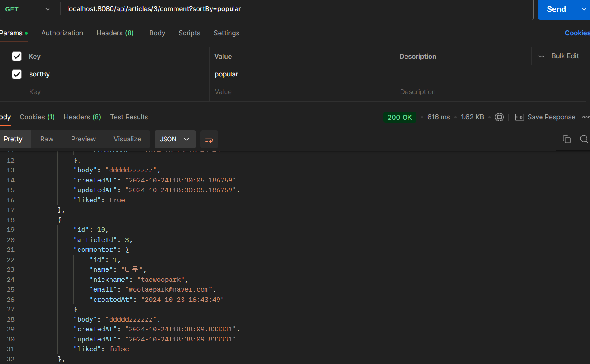Click line number 21 in gutter
The width and height of the screenshot is (590, 364).
click(11, 250)
